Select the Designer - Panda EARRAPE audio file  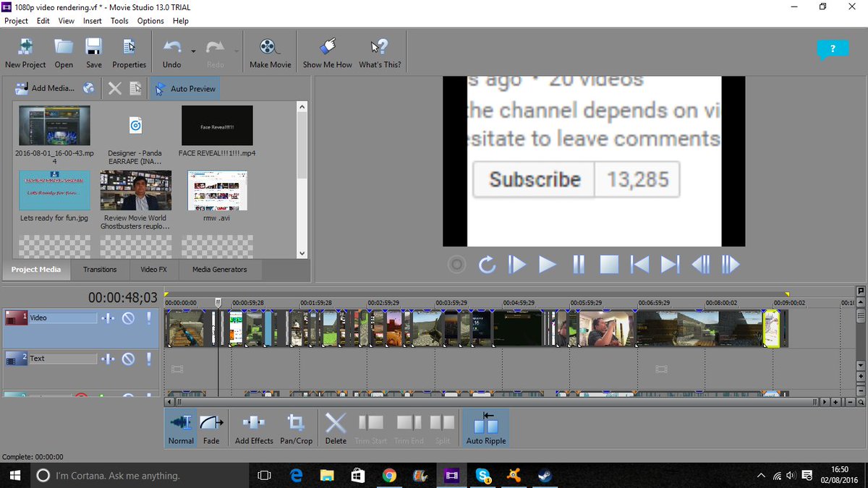click(135, 126)
